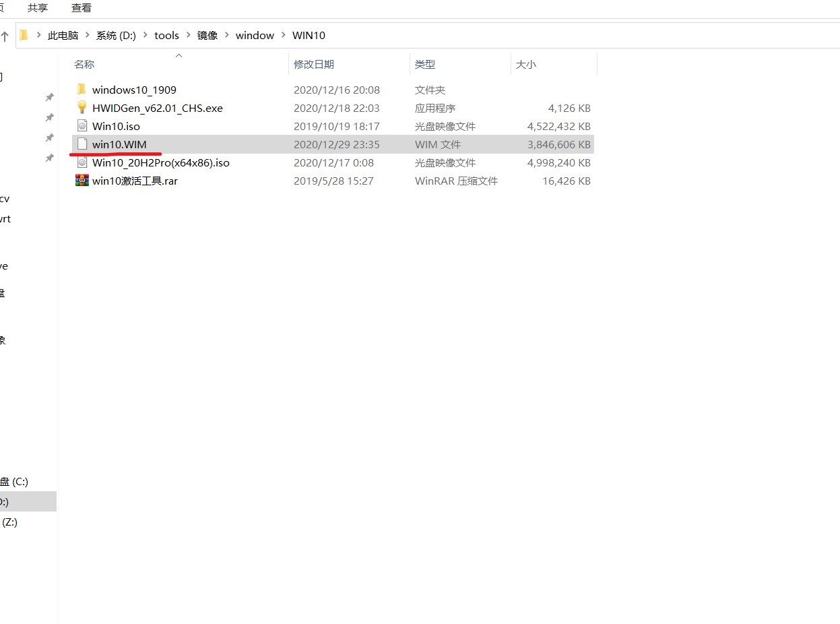Select the file name Win10.iso
Viewport: 840px width, 624px height.
pyautogui.click(x=116, y=126)
